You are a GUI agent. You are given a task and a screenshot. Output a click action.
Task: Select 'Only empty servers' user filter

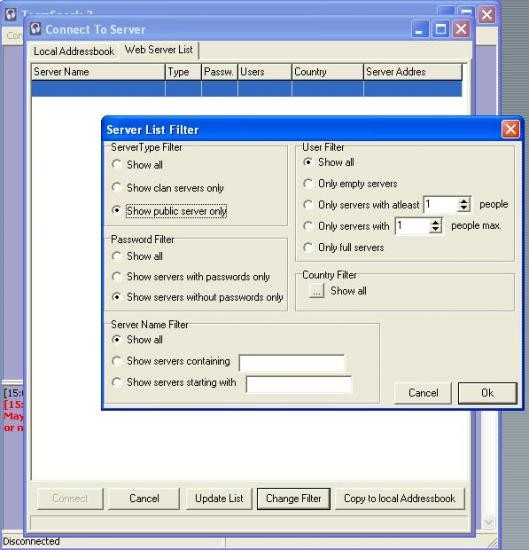click(x=308, y=183)
